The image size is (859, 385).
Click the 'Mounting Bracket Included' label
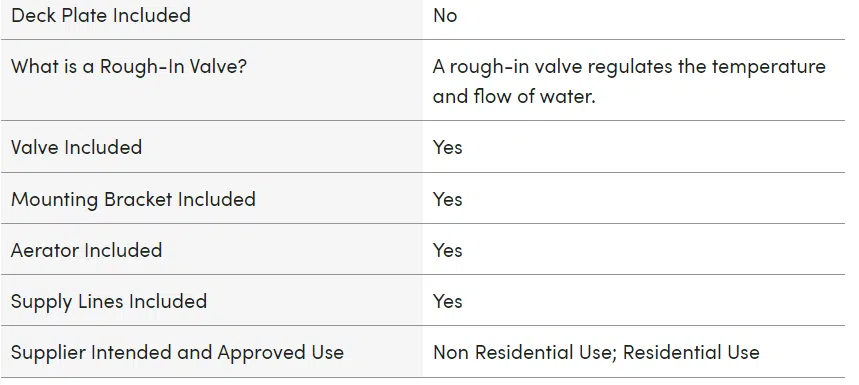pyautogui.click(x=133, y=199)
